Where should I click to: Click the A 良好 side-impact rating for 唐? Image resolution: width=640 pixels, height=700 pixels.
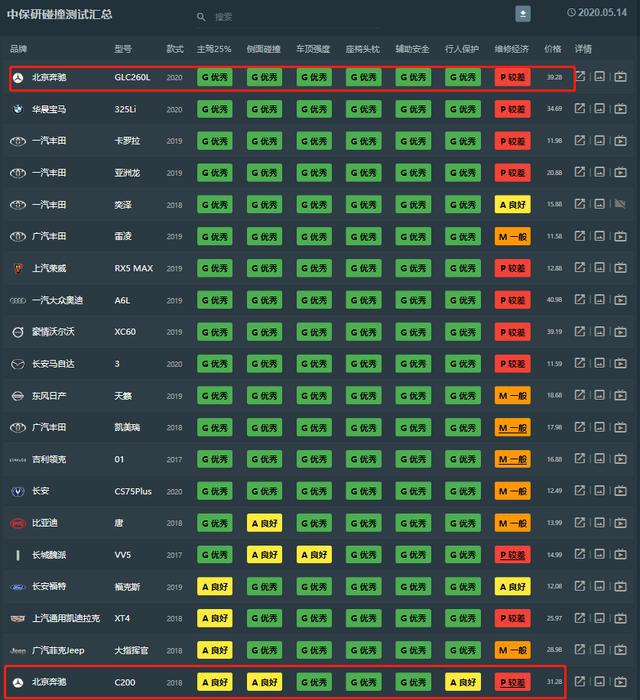click(x=264, y=523)
